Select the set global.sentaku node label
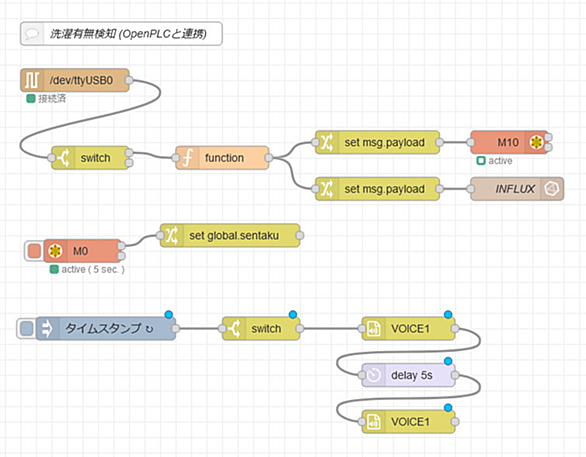This screenshot has height=457, width=586. (234, 236)
